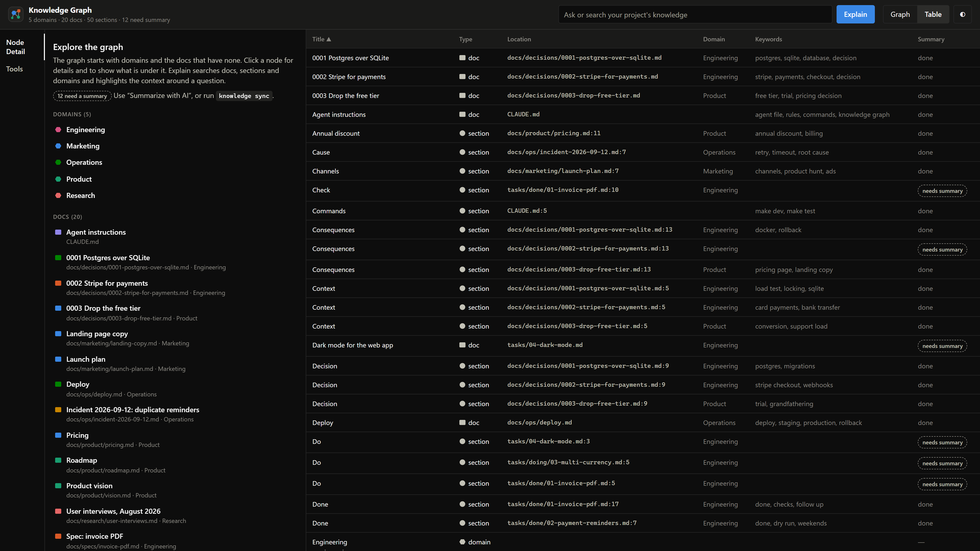Click the Pricing doc icon
The height and width of the screenshot is (551, 980).
[x=58, y=435]
